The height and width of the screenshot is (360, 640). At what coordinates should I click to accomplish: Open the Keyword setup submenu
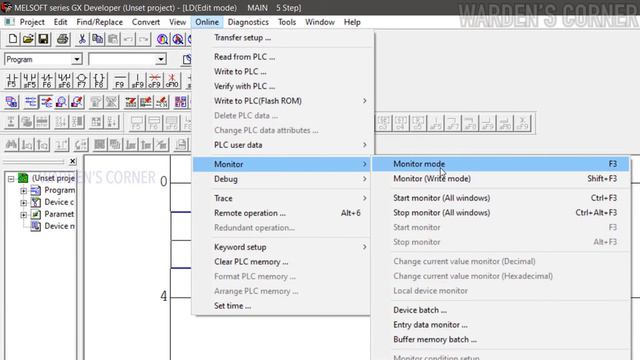click(x=281, y=247)
